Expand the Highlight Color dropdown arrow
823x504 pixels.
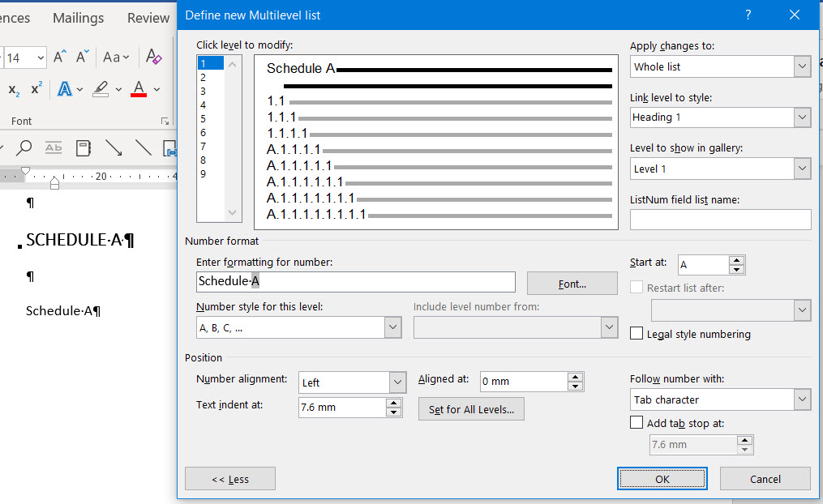coord(118,90)
